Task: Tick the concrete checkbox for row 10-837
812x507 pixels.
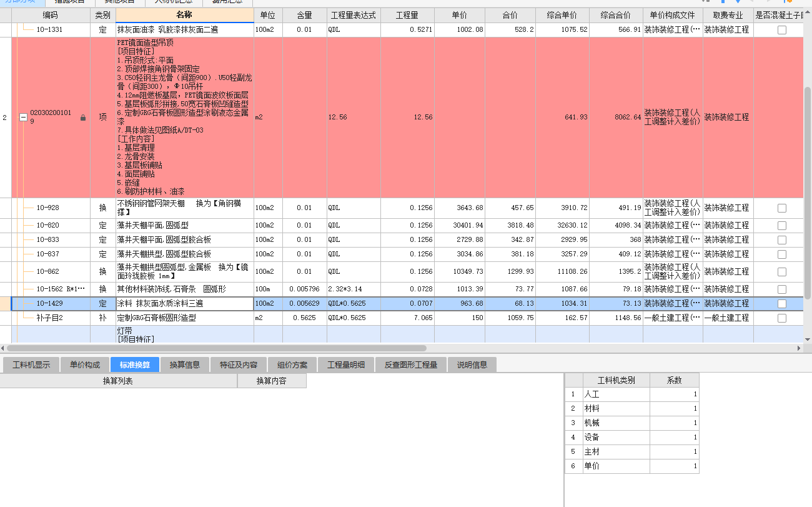Action: [781, 254]
